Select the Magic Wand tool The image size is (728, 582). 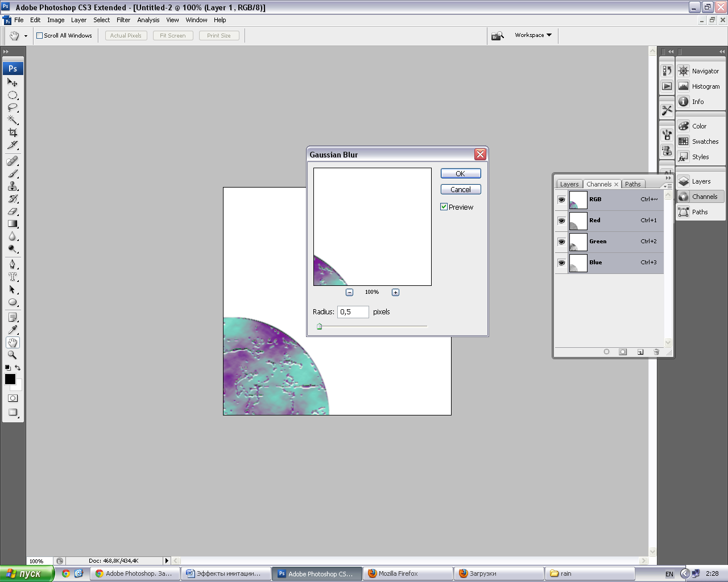point(13,120)
